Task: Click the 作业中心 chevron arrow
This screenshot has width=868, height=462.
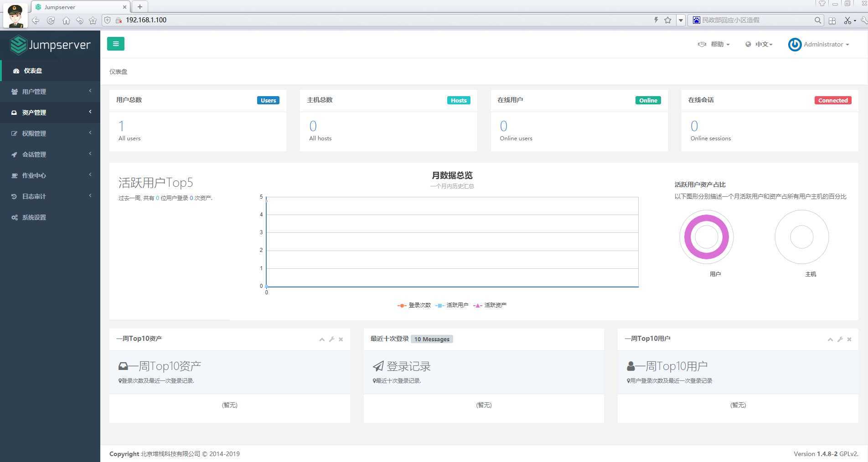Action: coord(90,175)
